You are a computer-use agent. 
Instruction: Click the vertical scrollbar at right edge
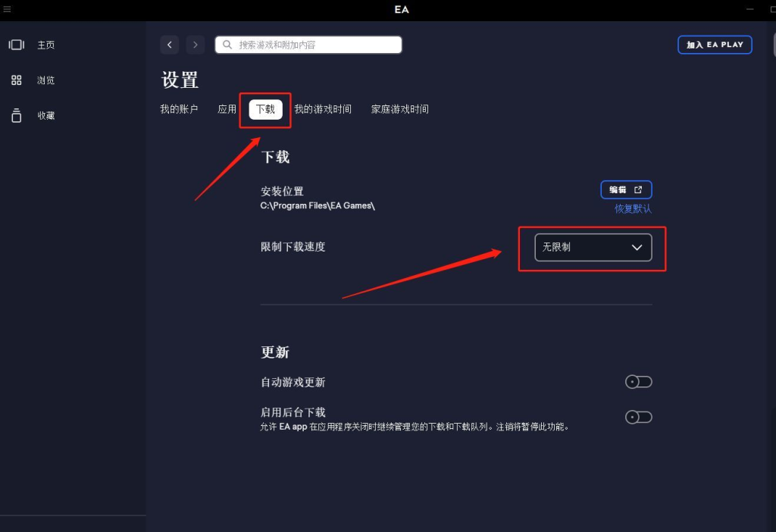point(774,45)
